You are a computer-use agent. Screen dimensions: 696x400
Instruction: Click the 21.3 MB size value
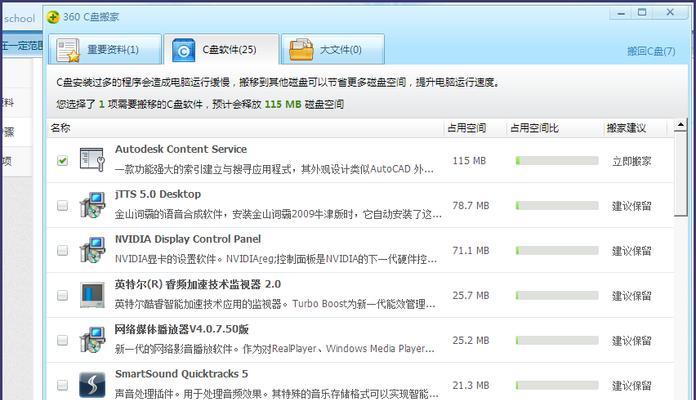coord(471,385)
